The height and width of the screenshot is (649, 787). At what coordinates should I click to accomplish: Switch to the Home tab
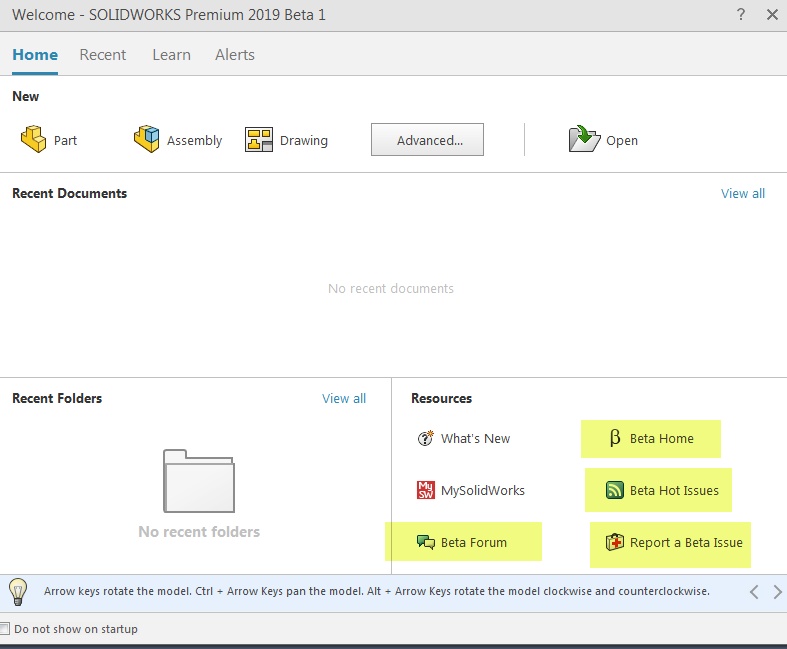pos(35,54)
